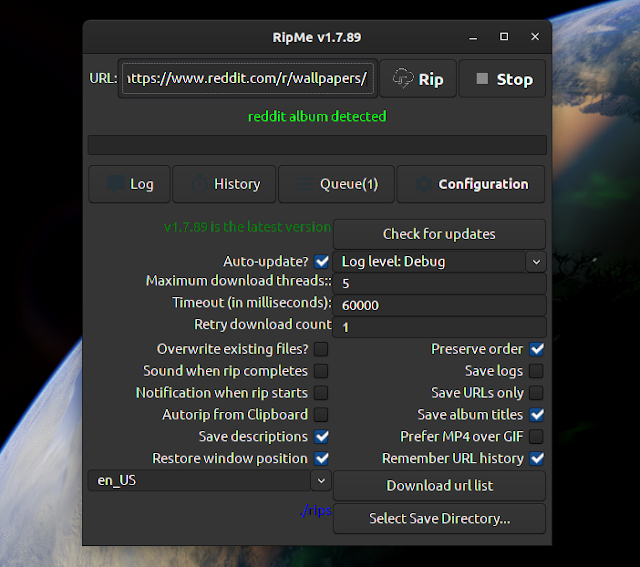Screen dimensions: 640x567
Task: Toggle the Auto-update checkbox
Action: [322, 261]
